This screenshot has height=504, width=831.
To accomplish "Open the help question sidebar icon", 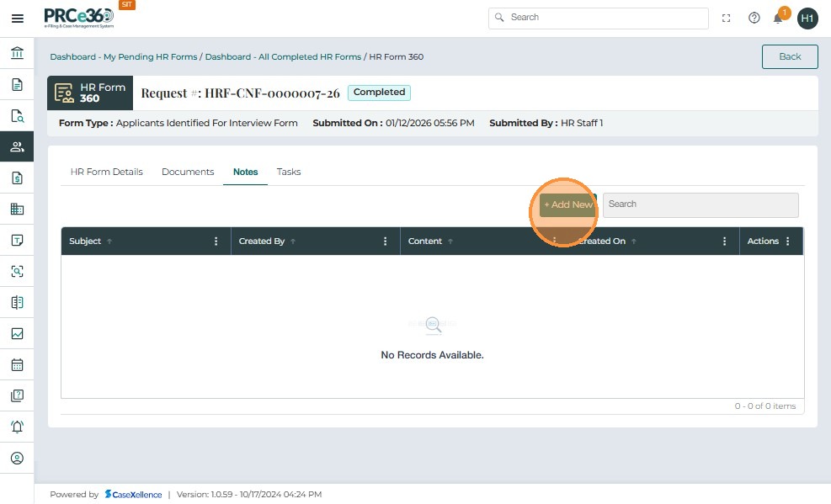I will point(17,395).
